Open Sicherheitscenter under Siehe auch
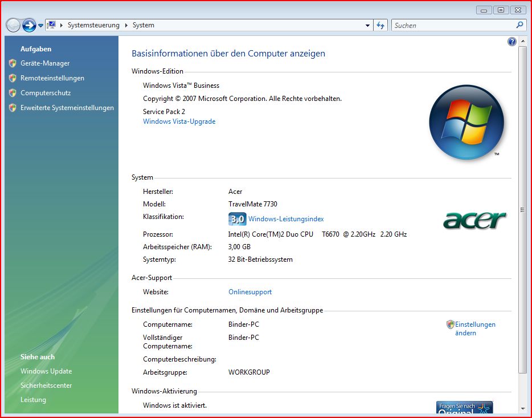The height and width of the screenshot is (418, 532). pyautogui.click(x=46, y=385)
